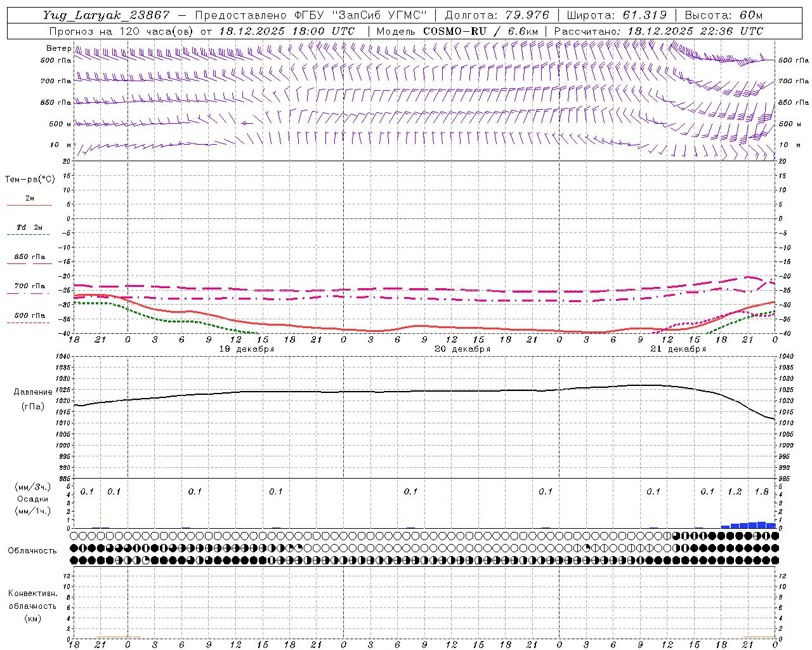Click the Облачность row label
This screenshot has height=650, width=812.
32,550
